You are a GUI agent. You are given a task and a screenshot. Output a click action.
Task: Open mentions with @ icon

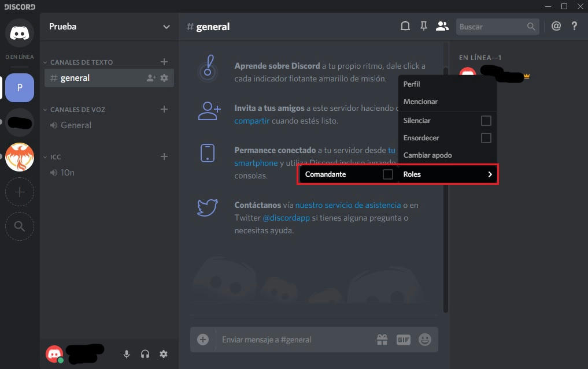point(556,26)
